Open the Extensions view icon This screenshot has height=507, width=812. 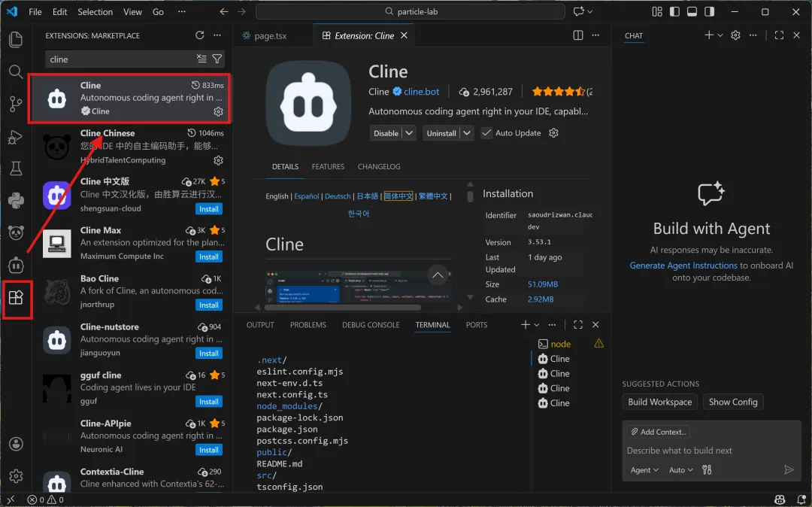click(x=16, y=298)
